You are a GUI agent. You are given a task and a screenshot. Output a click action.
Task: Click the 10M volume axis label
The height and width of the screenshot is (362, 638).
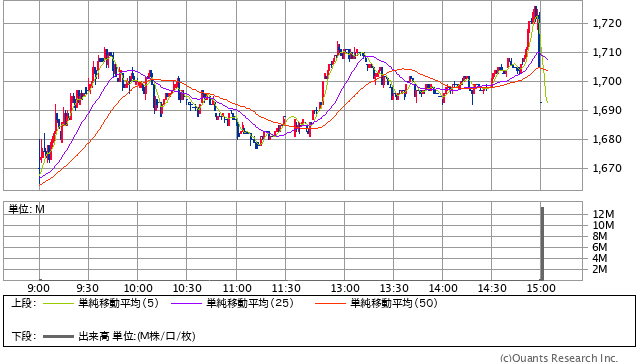603,225
